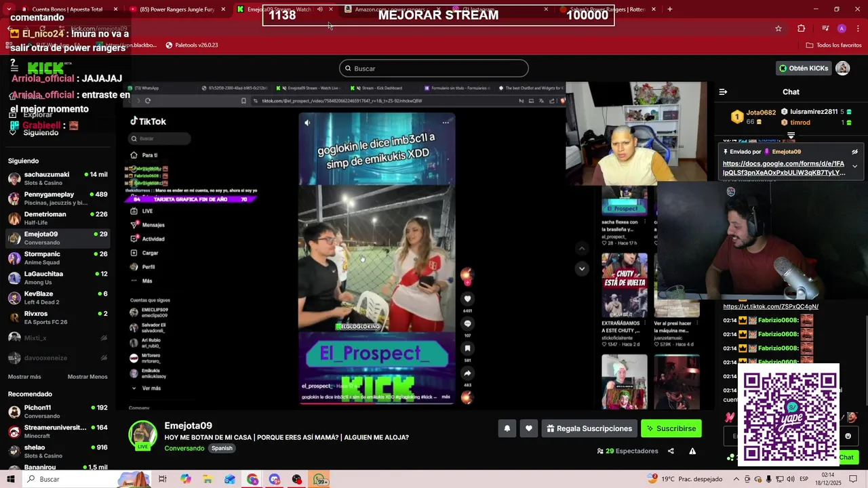Toggle the stream notification bell
This screenshot has width=868, height=488.
tap(507, 428)
